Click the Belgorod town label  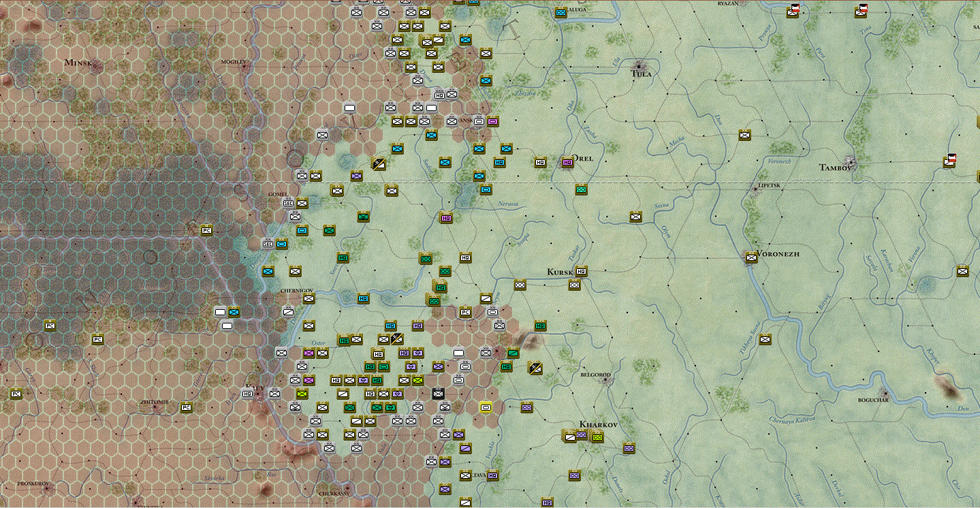click(595, 375)
